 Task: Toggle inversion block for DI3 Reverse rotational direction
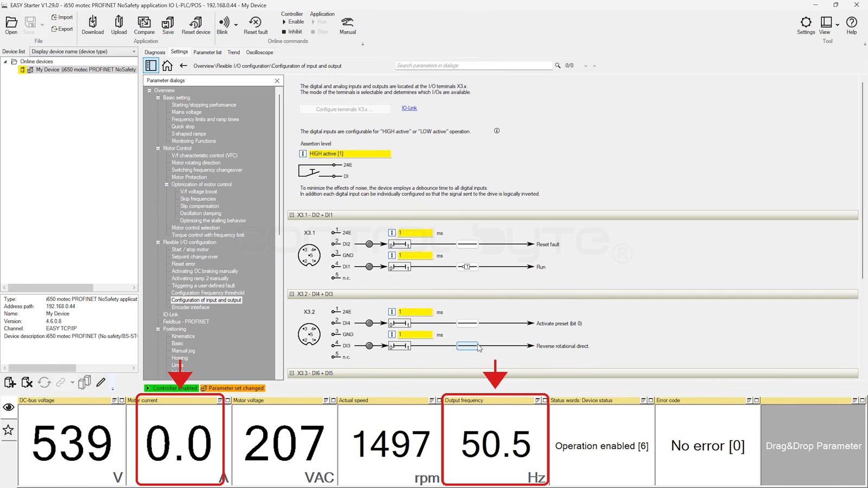click(x=467, y=346)
